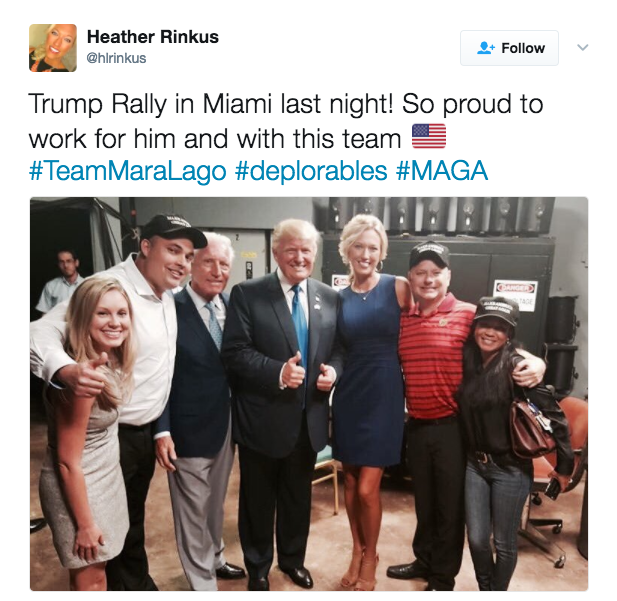The height and width of the screenshot is (601, 617).
Task: Enlarge the attached group photo
Action: coord(309,394)
